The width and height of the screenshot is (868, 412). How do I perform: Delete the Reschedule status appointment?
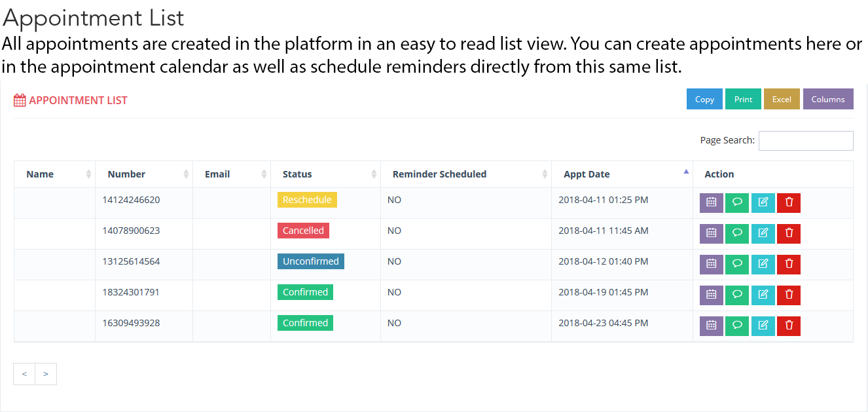[788, 203]
